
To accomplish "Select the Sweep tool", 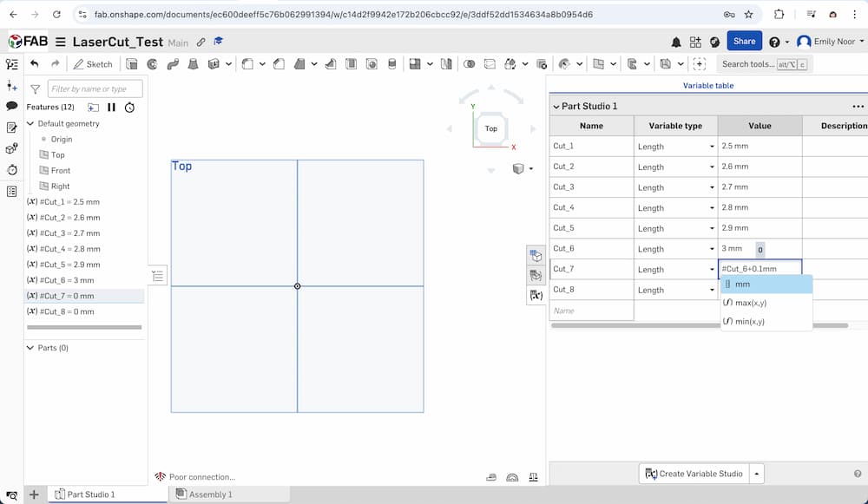I will click(173, 64).
